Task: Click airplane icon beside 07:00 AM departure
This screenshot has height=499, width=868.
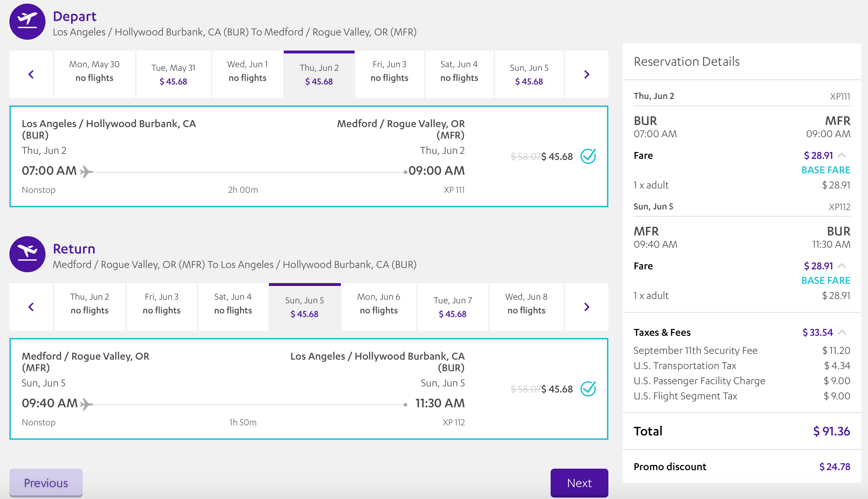Action: pos(86,172)
